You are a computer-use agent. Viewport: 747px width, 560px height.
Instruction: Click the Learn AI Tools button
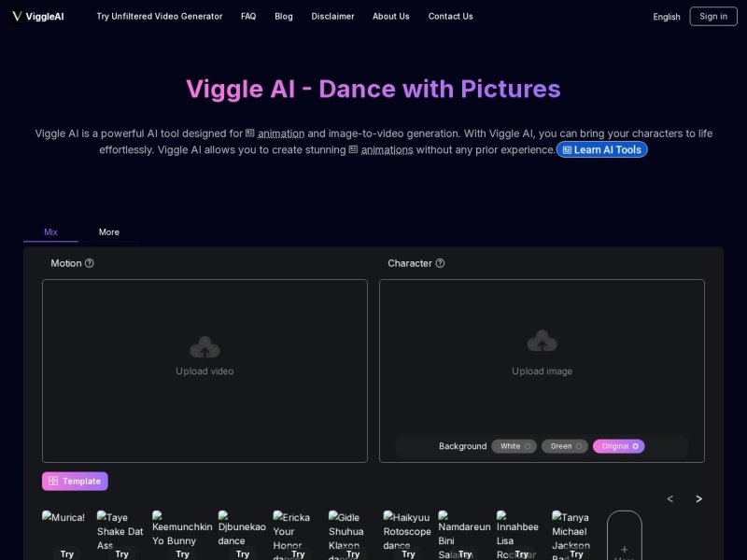pyautogui.click(x=602, y=149)
